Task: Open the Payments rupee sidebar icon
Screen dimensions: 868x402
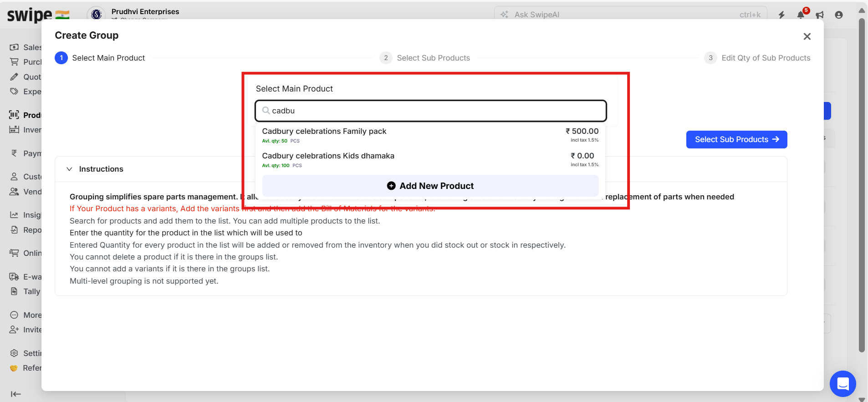Action: click(14, 153)
